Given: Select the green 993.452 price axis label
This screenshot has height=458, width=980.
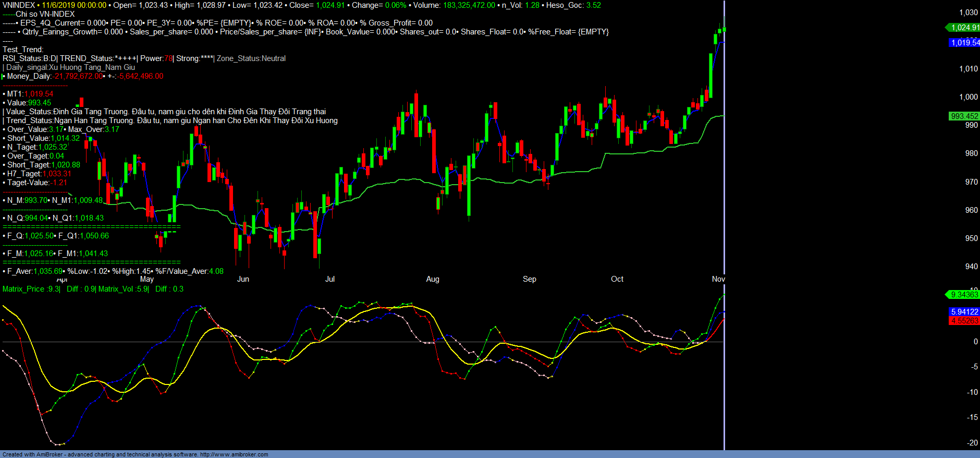Looking at the screenshot, I should 964,116.
